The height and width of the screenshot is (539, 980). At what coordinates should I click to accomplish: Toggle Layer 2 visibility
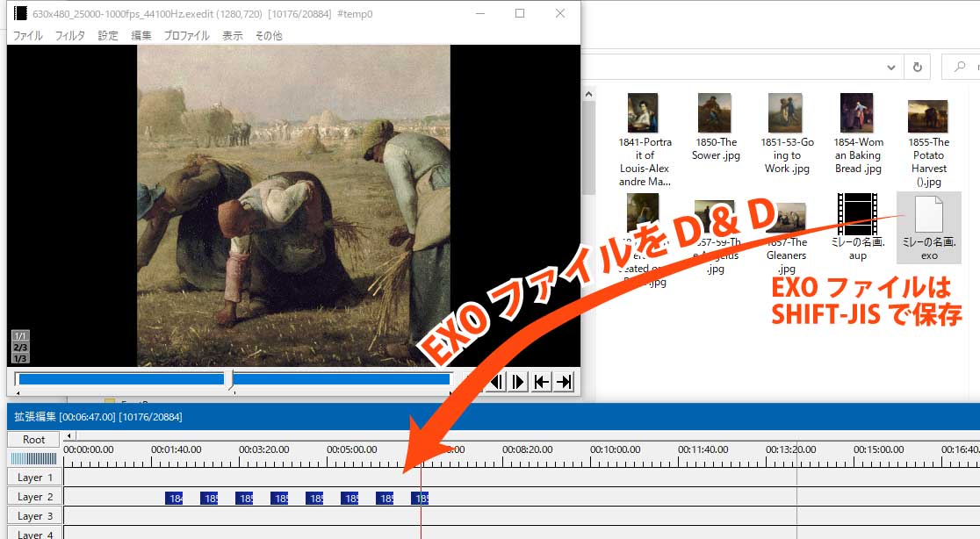pos(35,497)
